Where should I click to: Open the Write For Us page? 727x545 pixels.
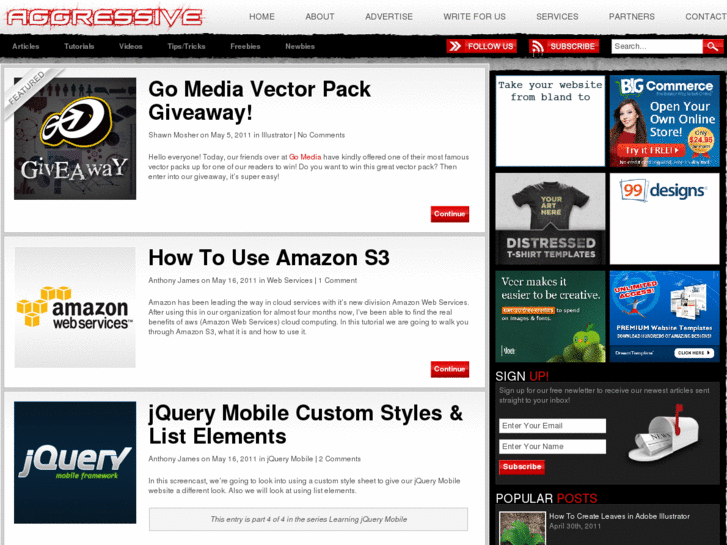coord(474,17)
